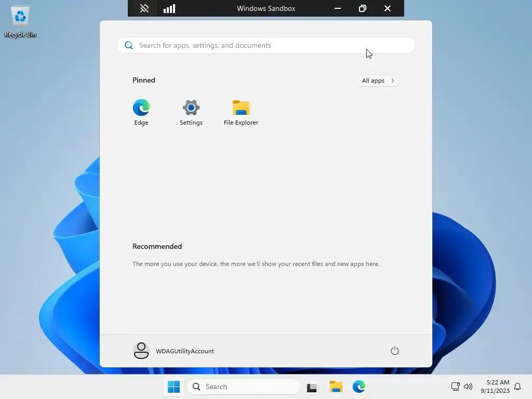Click the All apps button

[378, 81]
